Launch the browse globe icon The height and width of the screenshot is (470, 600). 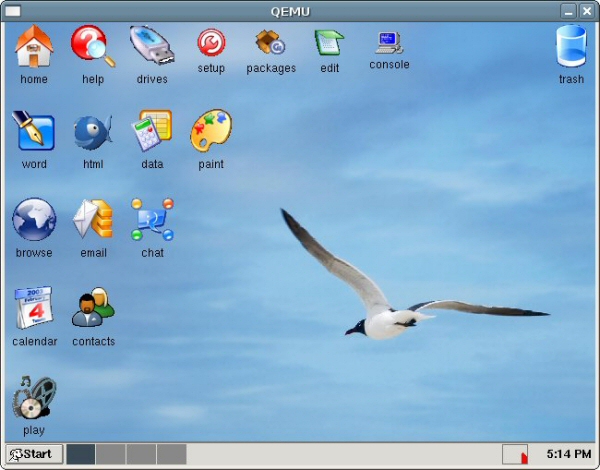33,220
